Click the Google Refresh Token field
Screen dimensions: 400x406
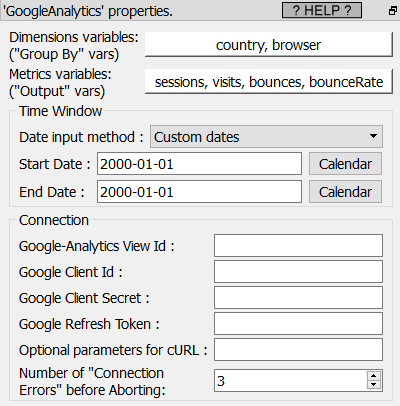(298, 324)
